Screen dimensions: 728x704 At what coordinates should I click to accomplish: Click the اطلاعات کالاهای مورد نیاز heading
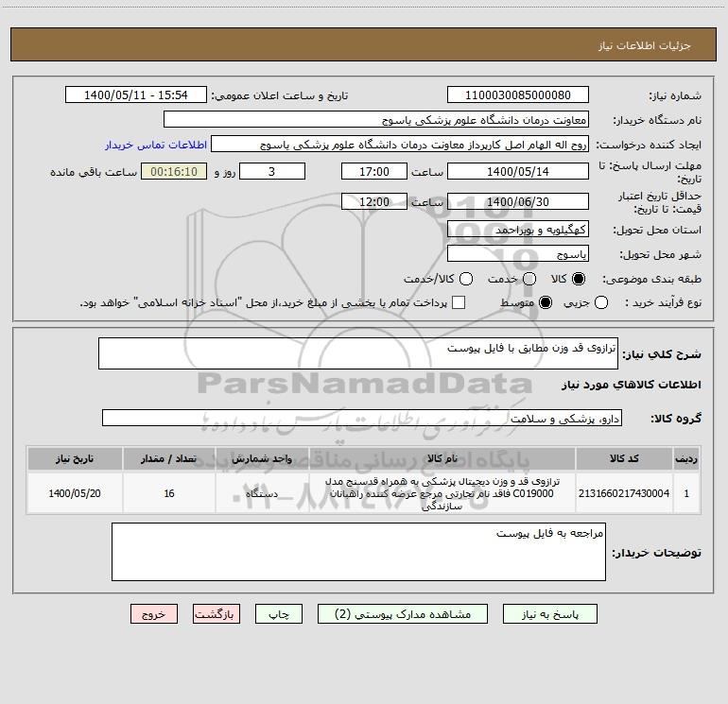click(x=632, y=385)
